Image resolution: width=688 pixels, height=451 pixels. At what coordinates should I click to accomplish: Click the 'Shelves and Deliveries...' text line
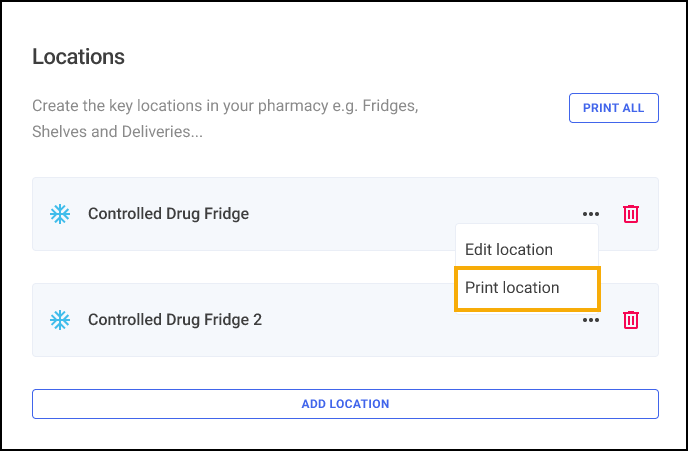(x=117, y=131)
